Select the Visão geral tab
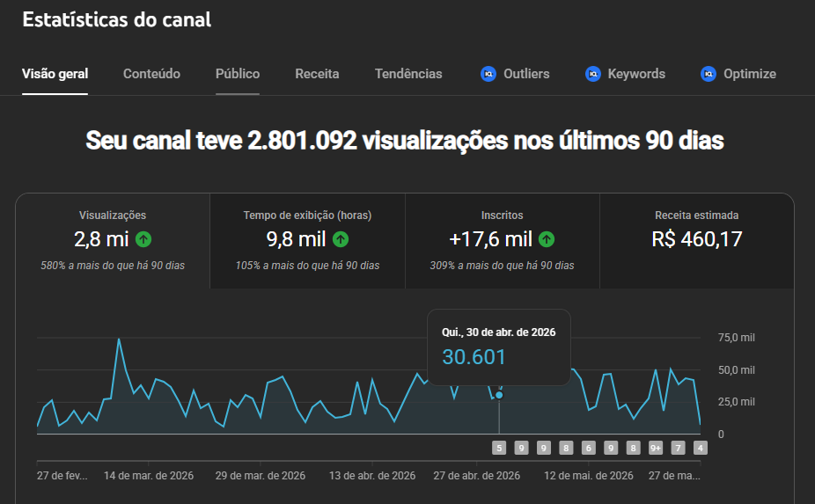This screenshot has height=504, width=815. click(x=55, y=74)
